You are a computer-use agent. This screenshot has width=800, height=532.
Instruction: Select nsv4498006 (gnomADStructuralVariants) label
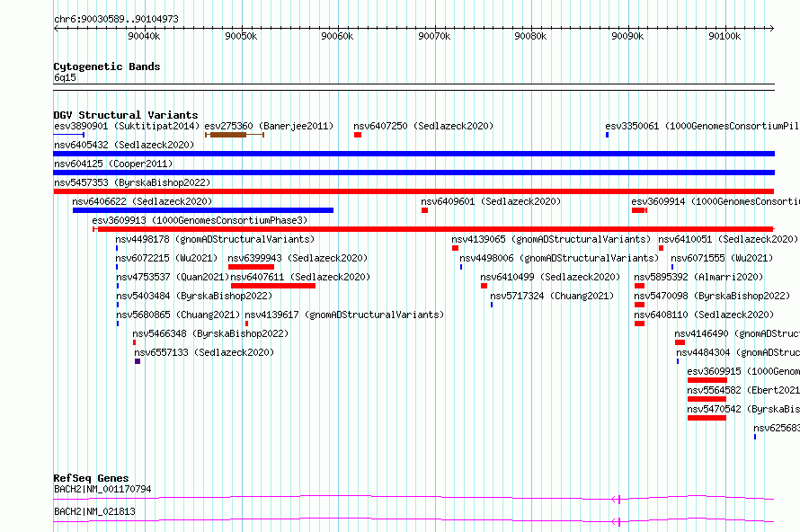tap(559, 258)
